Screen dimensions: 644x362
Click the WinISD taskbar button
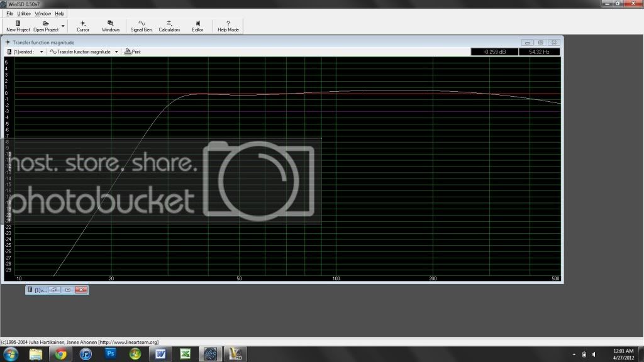(210, 354)
